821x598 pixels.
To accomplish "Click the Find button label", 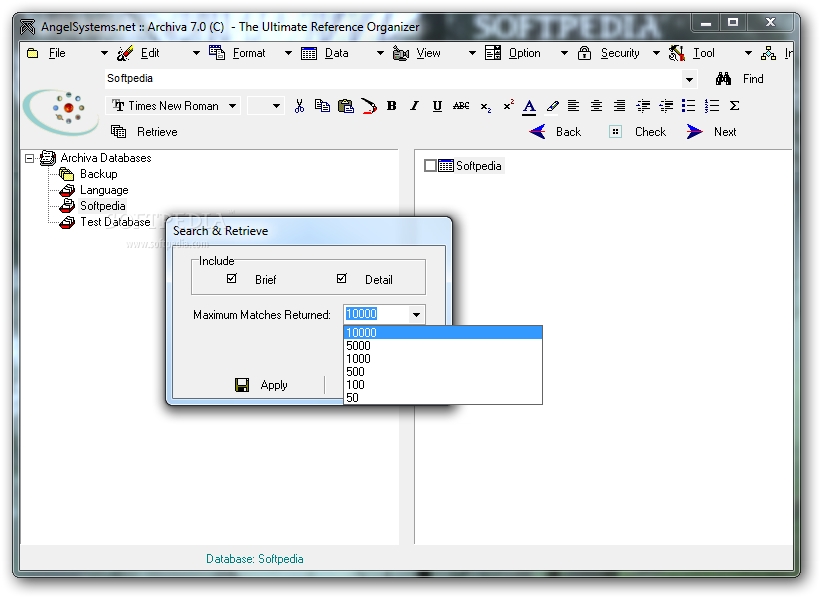I will tap(753, 79).
